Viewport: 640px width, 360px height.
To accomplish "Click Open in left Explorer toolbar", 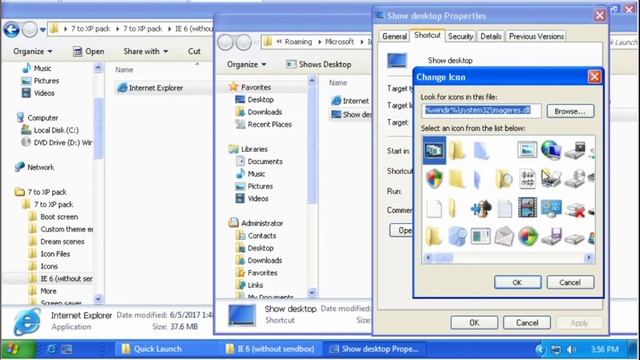I will (x=89, y=51).
